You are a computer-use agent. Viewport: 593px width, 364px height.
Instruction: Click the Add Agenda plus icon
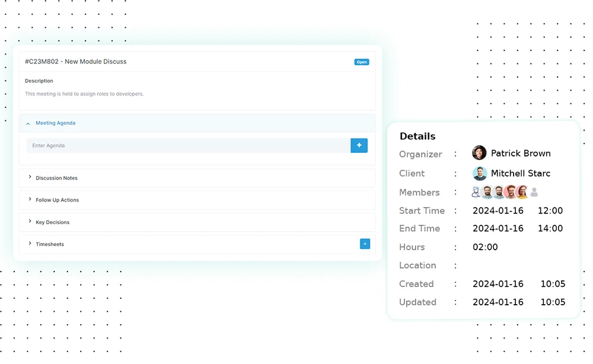pyautogui.click(x=359, y=145)
